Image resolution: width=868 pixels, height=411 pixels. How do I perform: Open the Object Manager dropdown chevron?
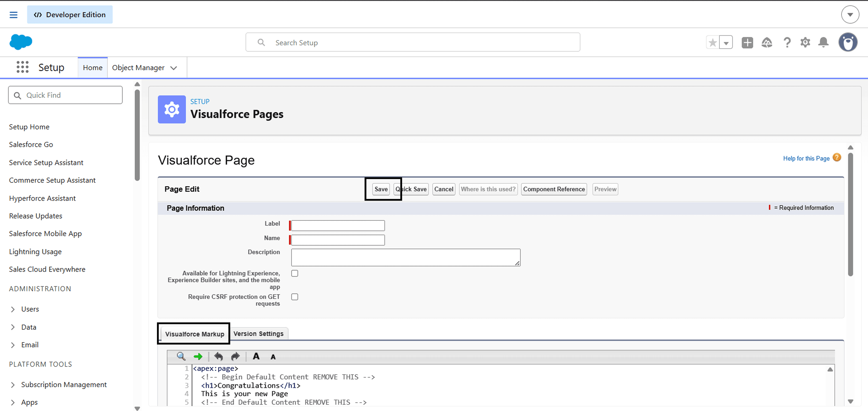tap(173, 68)
